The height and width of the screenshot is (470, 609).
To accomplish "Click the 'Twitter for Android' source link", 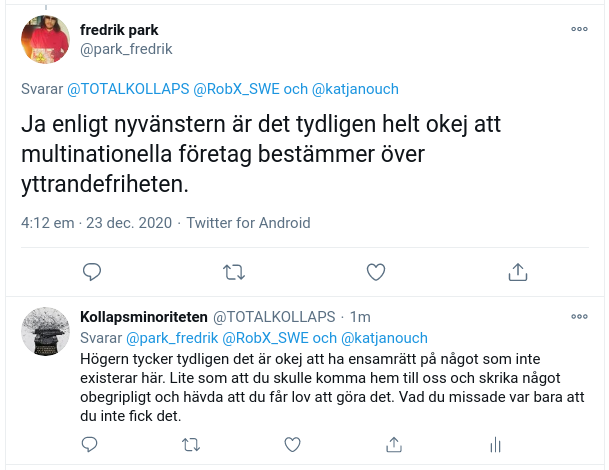I will [x=249, y=223].
